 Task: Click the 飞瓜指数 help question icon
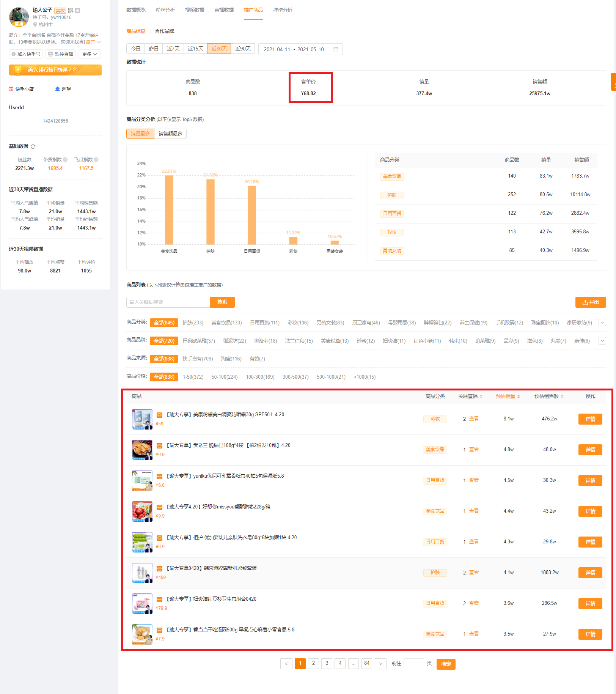96,160
